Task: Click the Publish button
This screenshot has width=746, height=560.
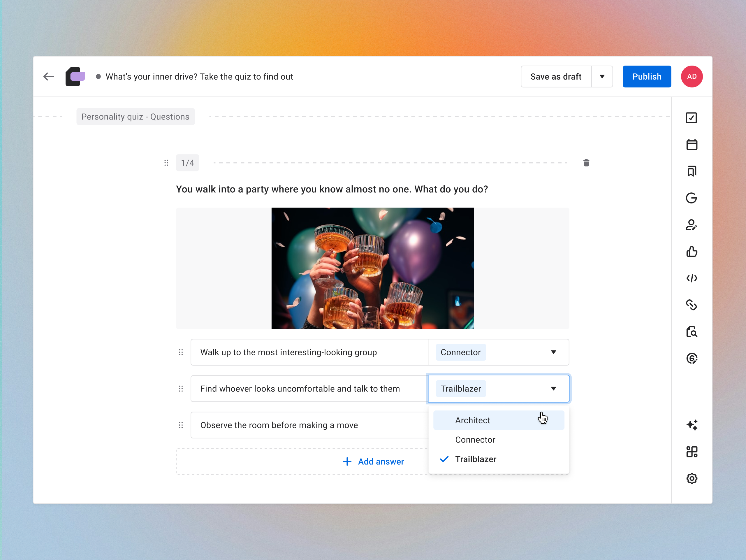Action: pos(647,77)
